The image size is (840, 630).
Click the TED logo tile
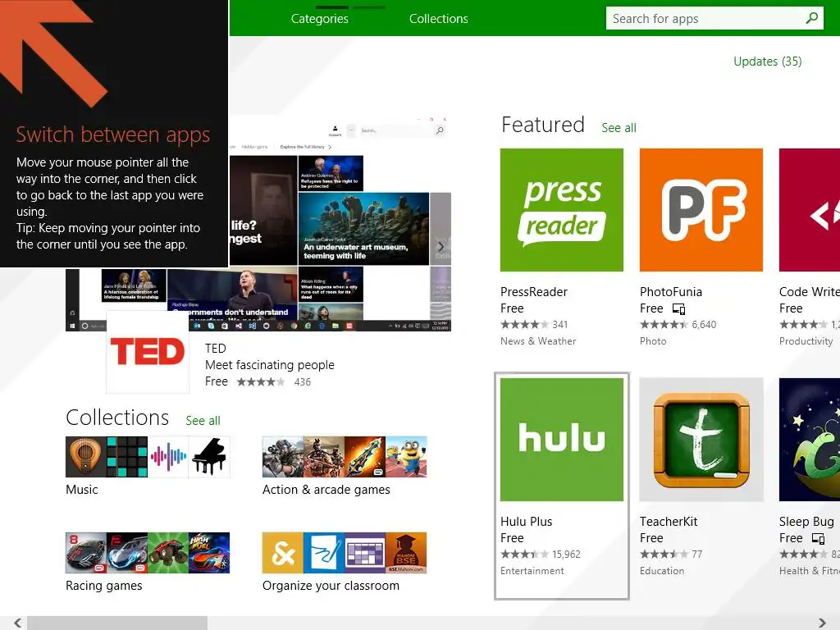148,352
